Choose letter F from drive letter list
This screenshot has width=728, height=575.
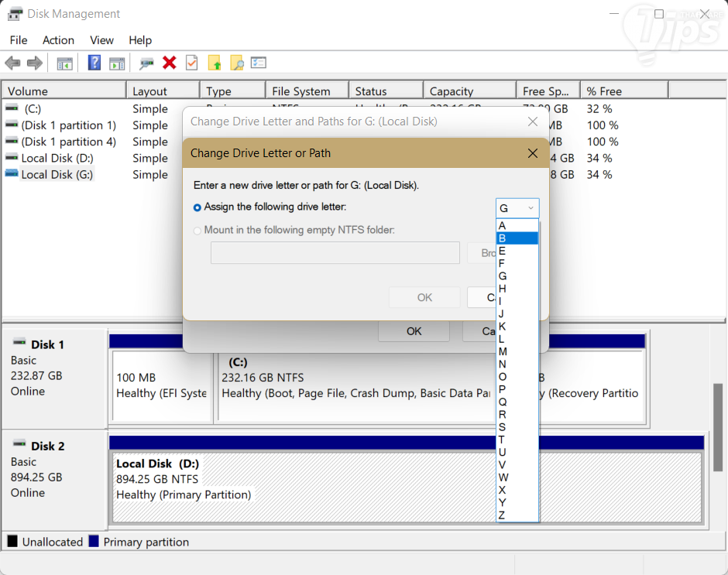point(517,264)
